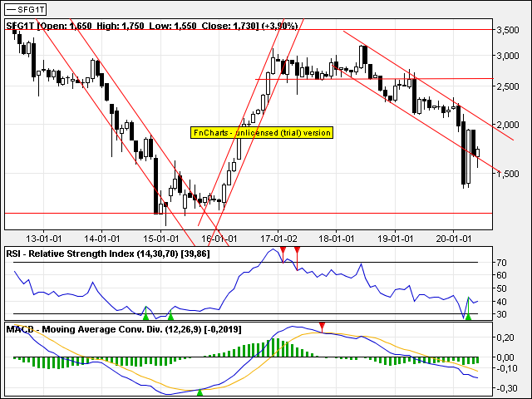Click the 14-01-01 date label
The height and width of the screenshot is (399, 532).
[x=102, y=239]
